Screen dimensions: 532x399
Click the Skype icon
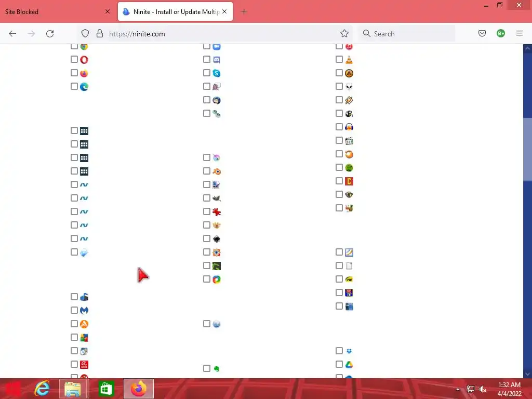(217, 73)
